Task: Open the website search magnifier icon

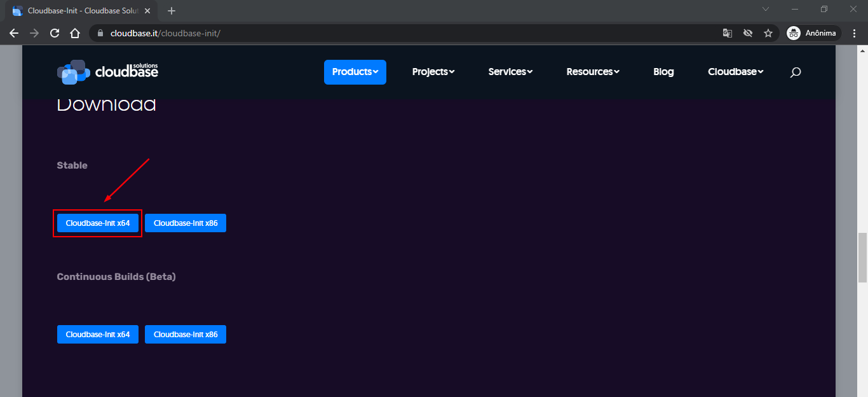Action: pyautogui.click(x=795, y=72)
